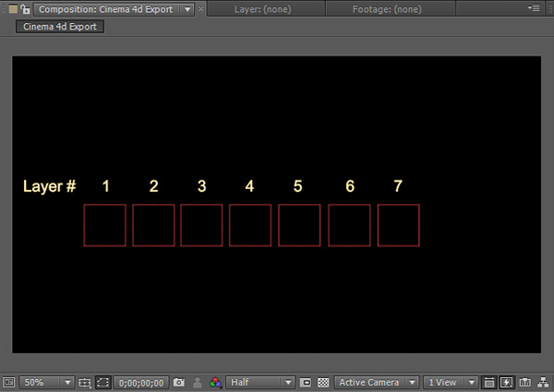Enable the Region of Interest button
Screen dimensions: 554x392
[x=306, y=383]
